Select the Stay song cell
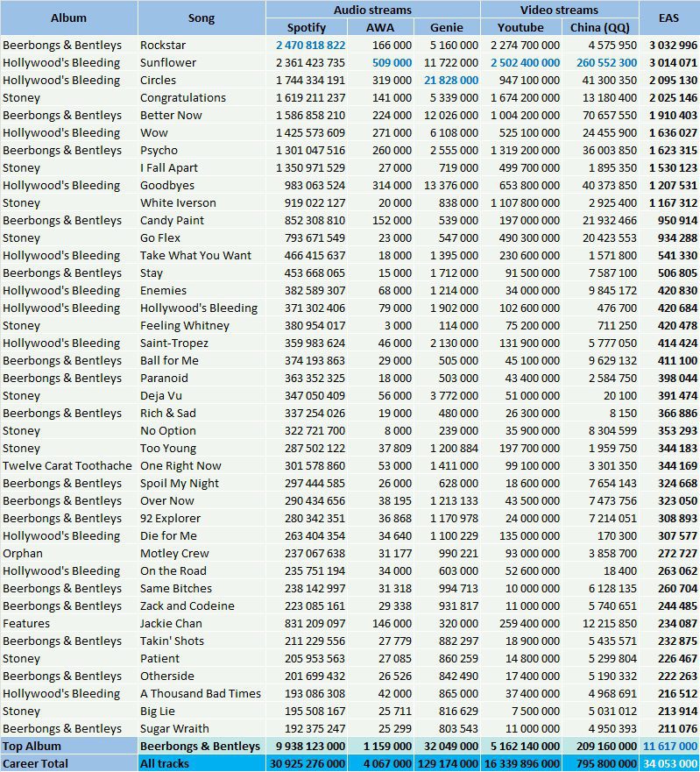Viewport: 700px width, 772px height. [202, 273]
